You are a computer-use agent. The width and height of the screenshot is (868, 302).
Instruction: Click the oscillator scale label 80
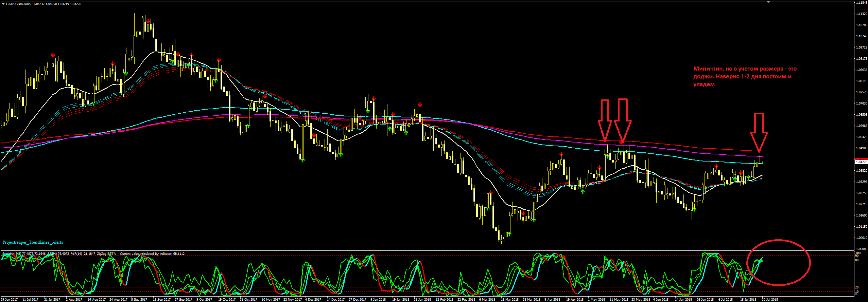[x=857, y=260]
